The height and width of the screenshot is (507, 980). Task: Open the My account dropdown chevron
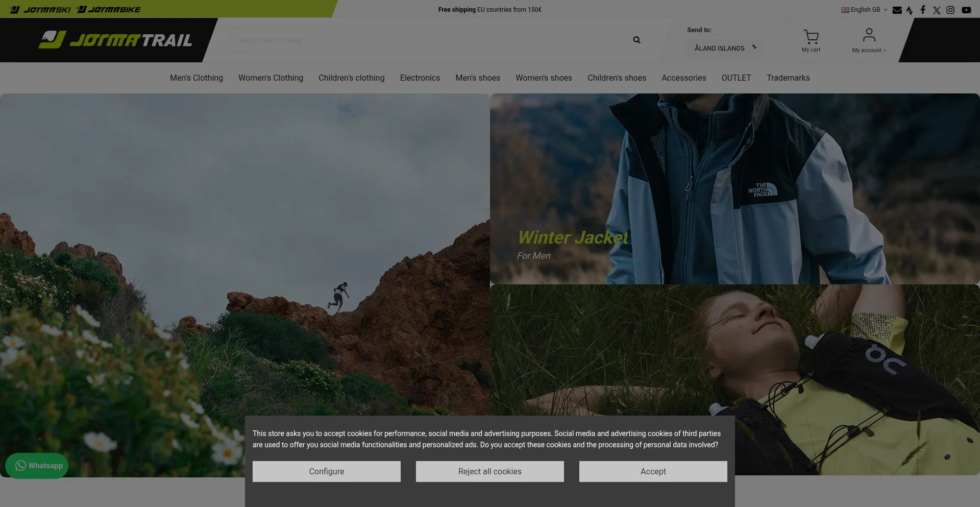885,50
